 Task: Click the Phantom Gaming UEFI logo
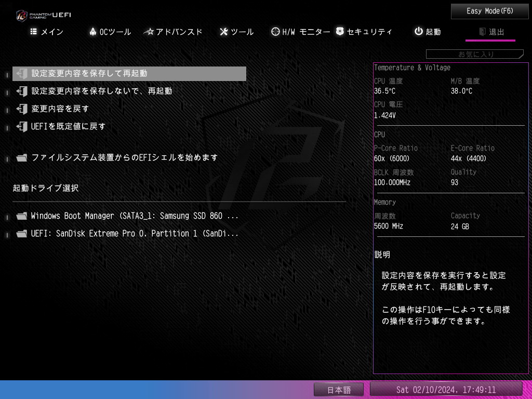[x=44, y=16]
